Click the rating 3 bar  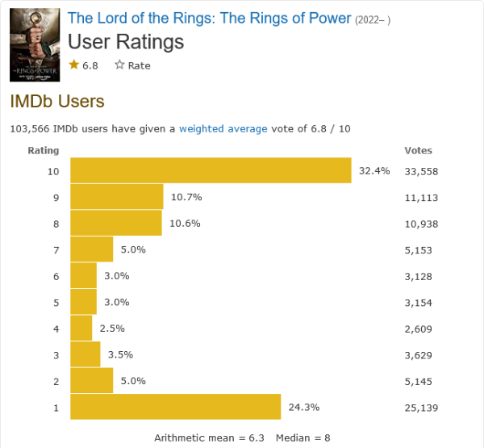click(86, 354)
